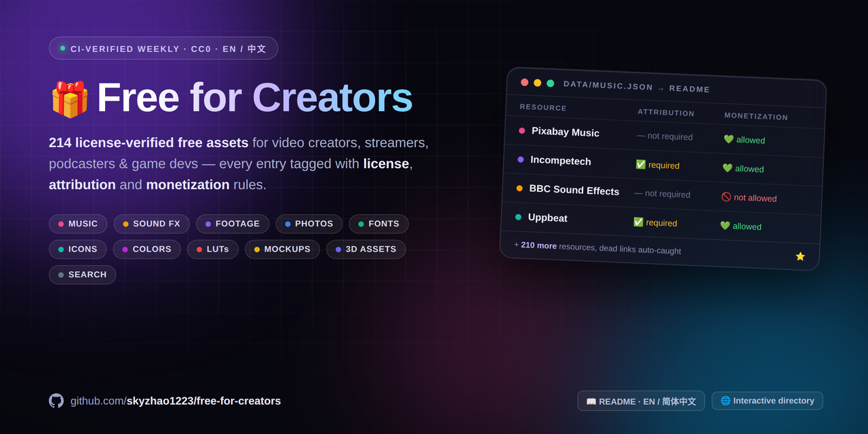The image size is (868, 434).
Task: Click the orange dot beside BBC Sound Effects
Action: pyautogui.click(x=519, y=188)
